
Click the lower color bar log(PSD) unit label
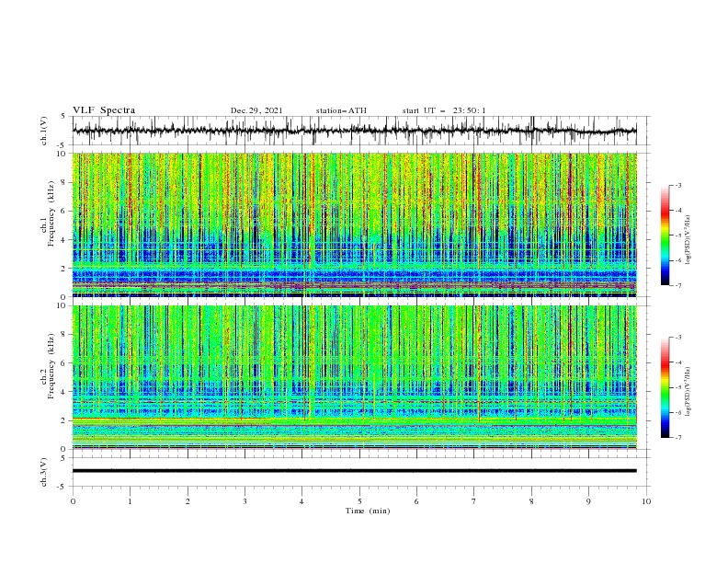(x=688, y=392)
